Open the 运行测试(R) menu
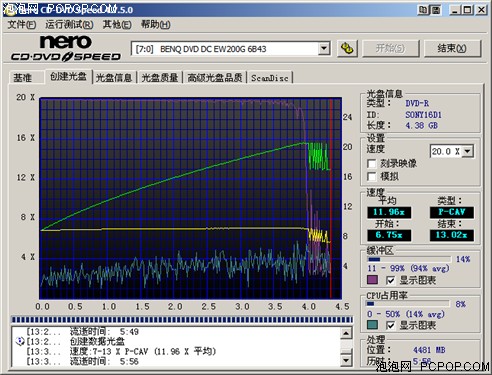 pos(69,24)
